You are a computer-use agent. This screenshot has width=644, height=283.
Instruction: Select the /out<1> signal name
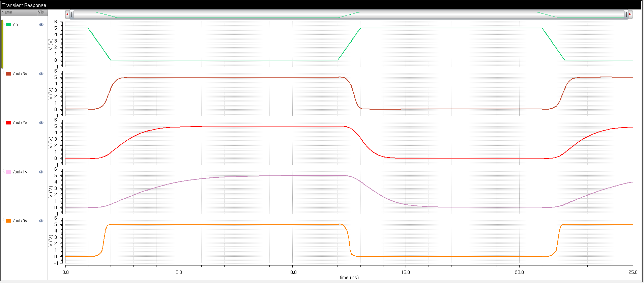click(x=20, y=172)
